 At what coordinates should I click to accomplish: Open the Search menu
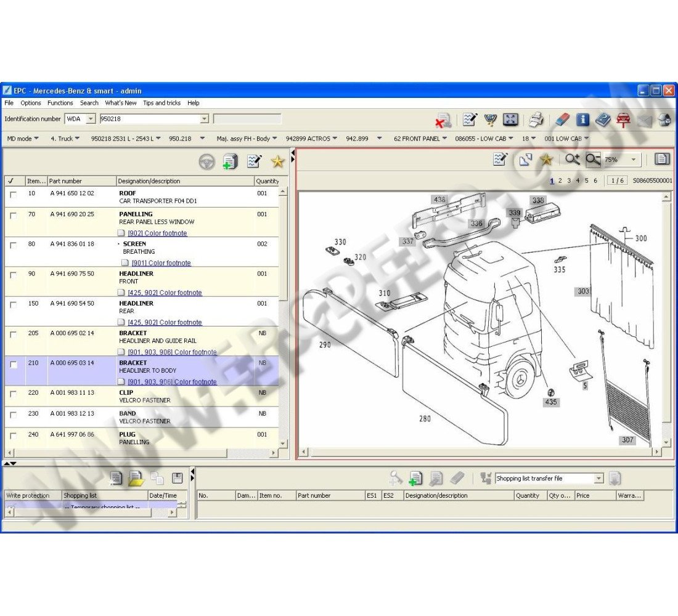(89, 103)
